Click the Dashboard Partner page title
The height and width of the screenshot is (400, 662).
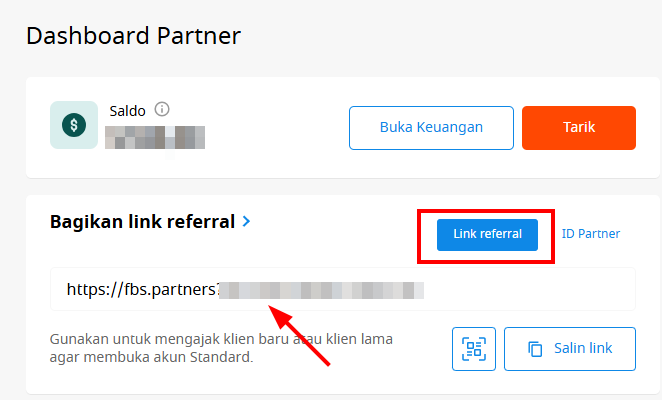click(133, 36)
